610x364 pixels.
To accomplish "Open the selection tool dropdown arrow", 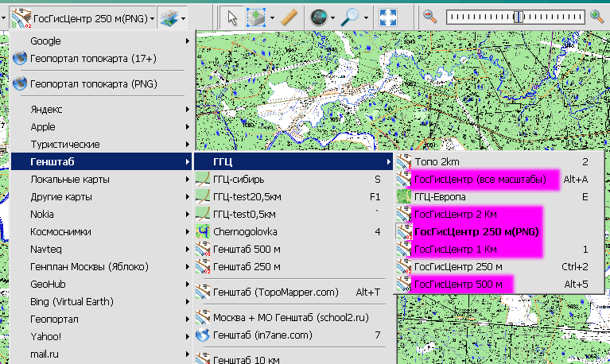I will 272,18.
